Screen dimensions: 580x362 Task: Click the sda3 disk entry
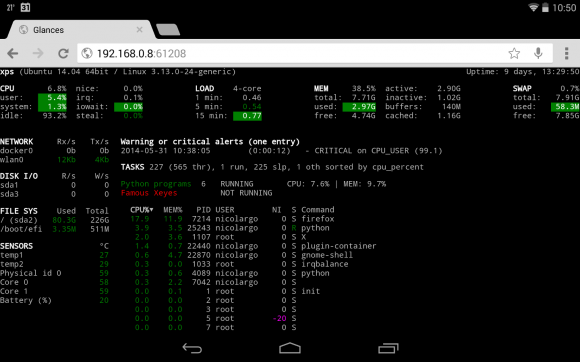(9, 194)
